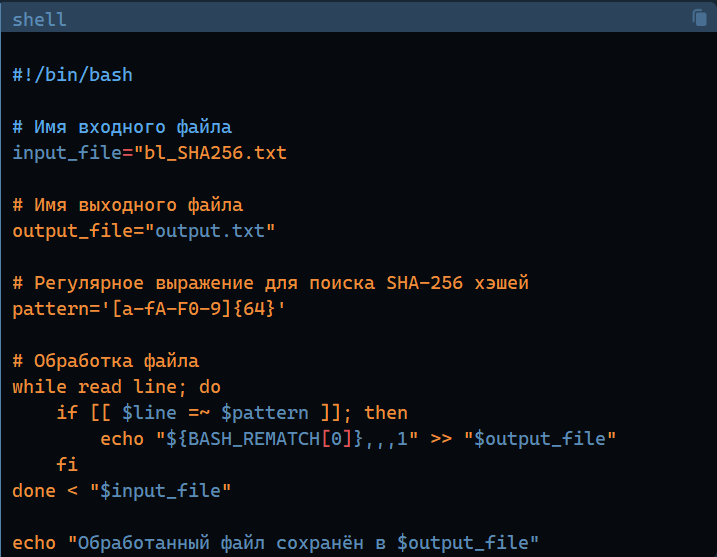
Task: Click the echo "${BASH_REMATCH[0]},,,1" line
Action: pos(358,439)
